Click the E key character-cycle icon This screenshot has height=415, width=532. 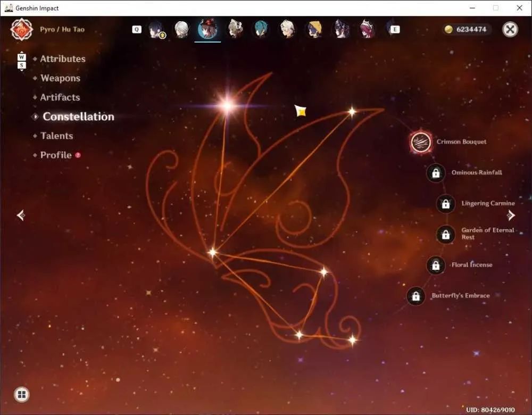[395, 29]
